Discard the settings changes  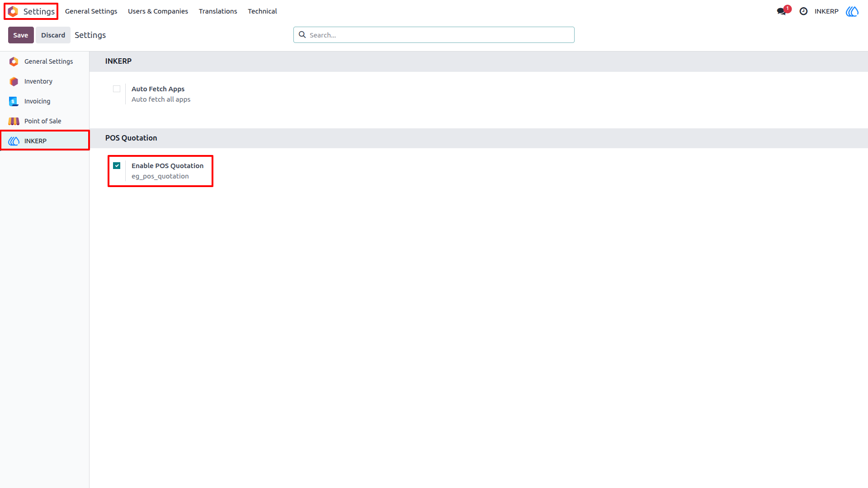click(53, 35)
